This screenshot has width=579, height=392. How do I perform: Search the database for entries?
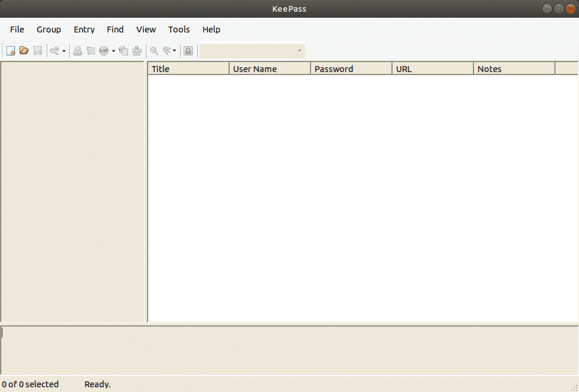pos(154,51)
